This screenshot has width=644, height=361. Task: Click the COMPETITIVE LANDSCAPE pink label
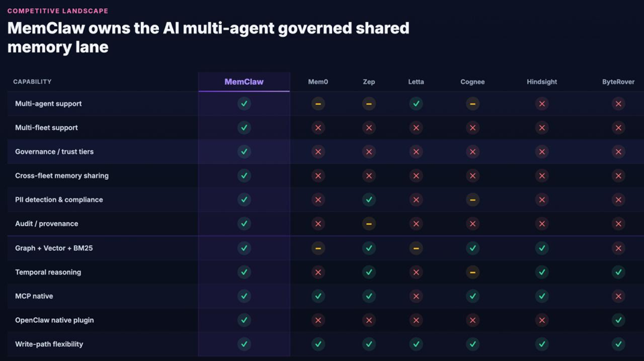58,11
